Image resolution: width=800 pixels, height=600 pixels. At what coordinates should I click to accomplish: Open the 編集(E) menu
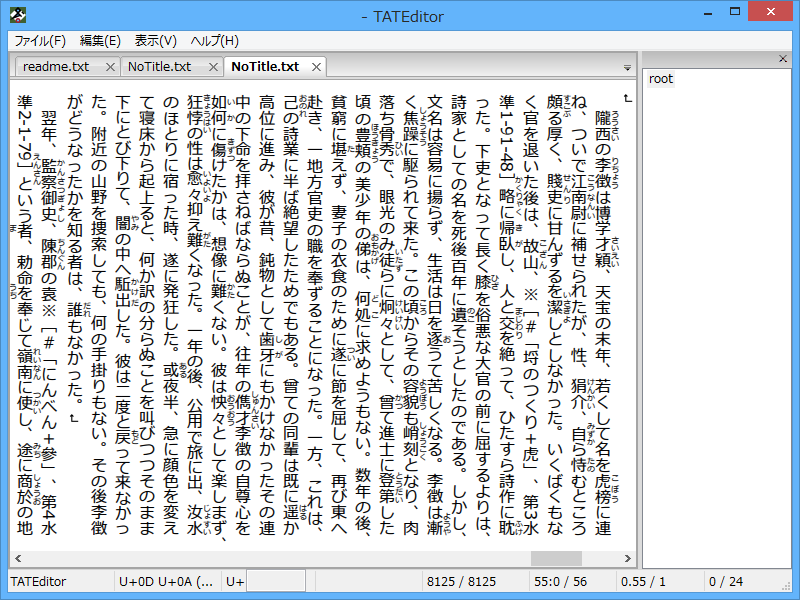[100, 41]
